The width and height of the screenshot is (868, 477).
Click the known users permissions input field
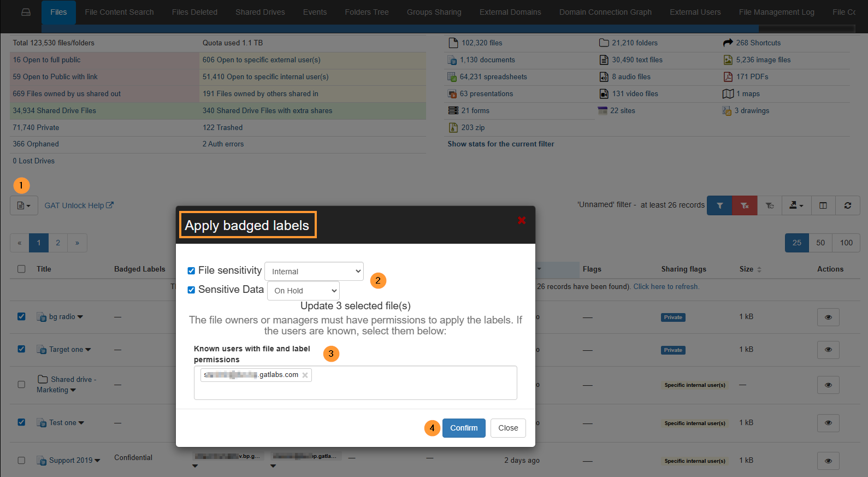tap(355, 382)
